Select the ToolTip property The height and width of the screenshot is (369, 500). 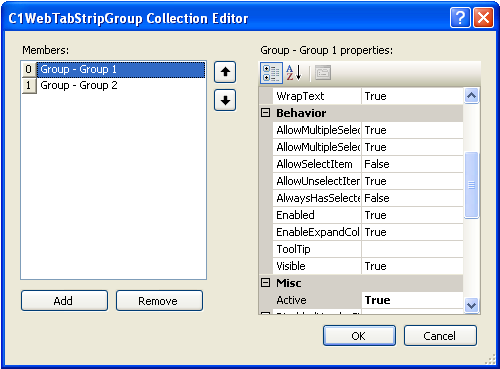(x=317, y=249)
